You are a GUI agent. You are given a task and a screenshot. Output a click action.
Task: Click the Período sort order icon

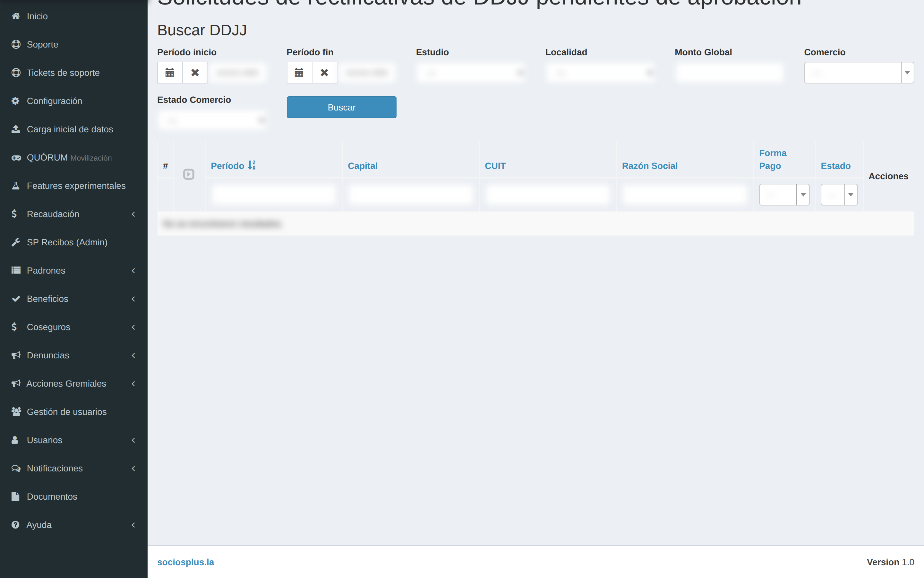pyautogui.click(x=252, y=165)
